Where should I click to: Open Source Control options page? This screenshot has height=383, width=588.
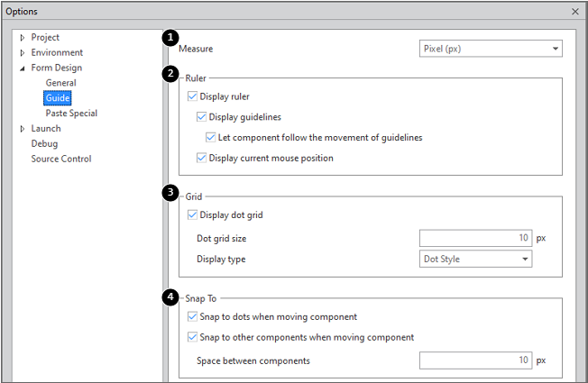click(x=60, y=160)
